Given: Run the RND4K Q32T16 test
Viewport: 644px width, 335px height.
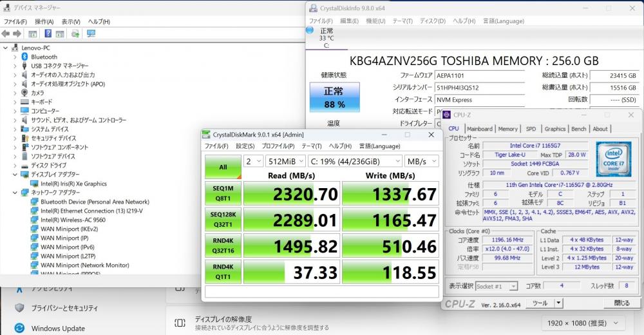Looking at the screenshot, I should click(x=223, y=246).
